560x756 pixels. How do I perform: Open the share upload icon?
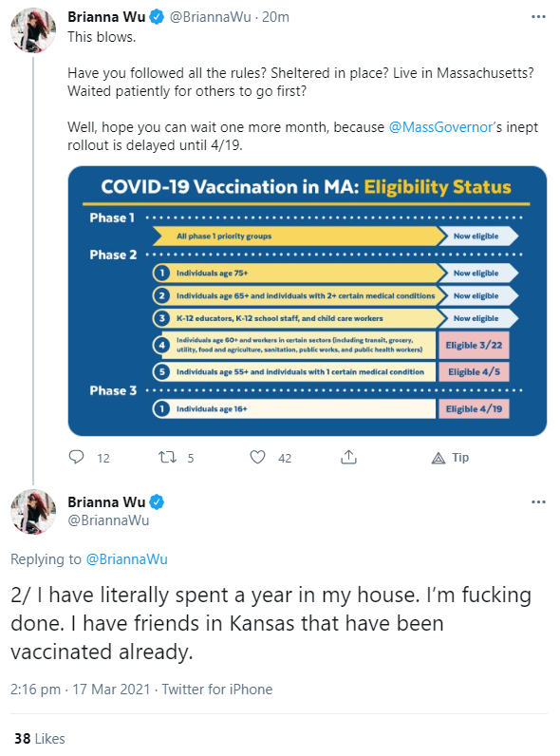point(348,457)
